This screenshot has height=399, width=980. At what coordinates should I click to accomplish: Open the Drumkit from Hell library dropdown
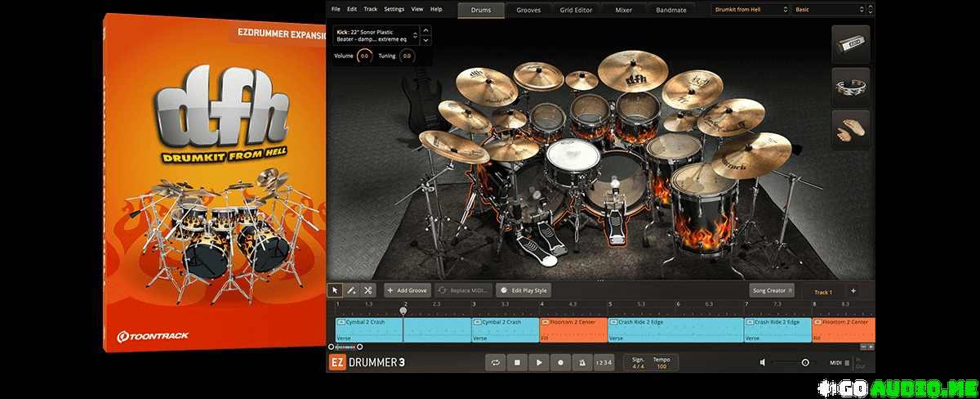[x=750, y=9]
